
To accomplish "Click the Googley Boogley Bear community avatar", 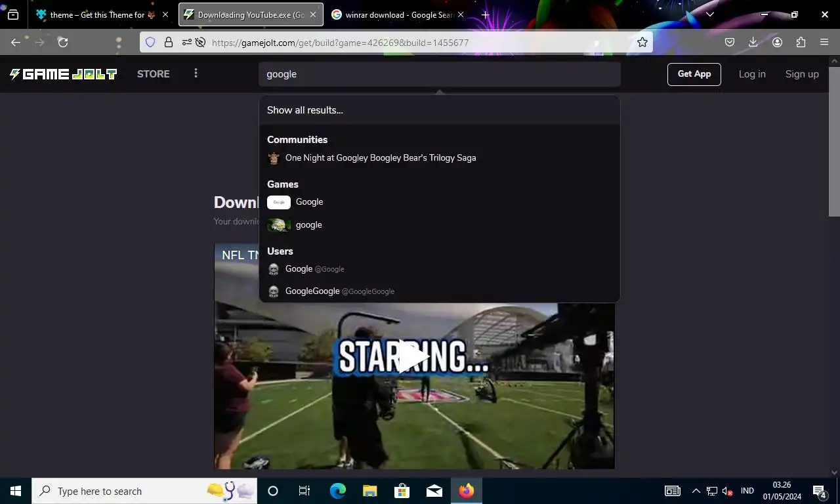I will (274, 158).
